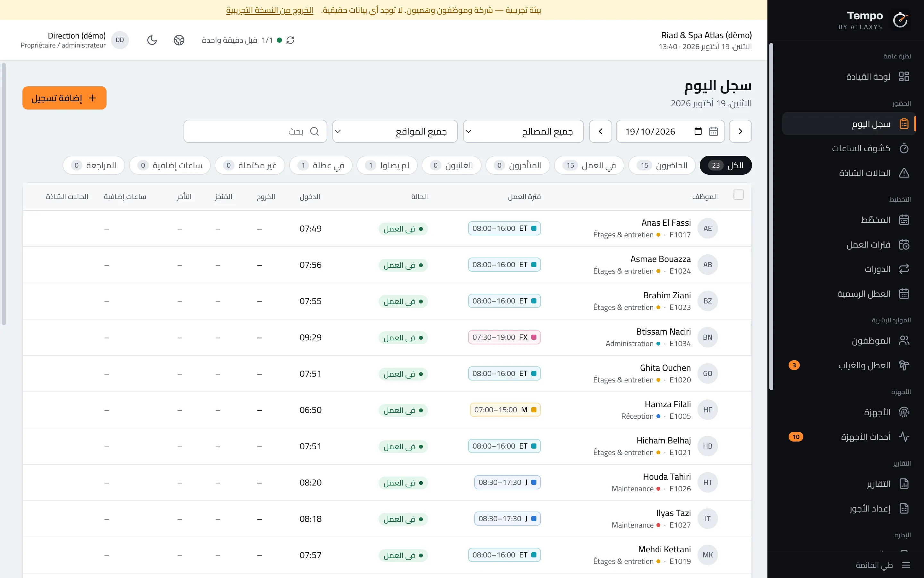Image resolution: width=924 pixels, height=578 pixels.
Task: Click the sidebar vertical scrollbar
Action: [x=771, y=216]
